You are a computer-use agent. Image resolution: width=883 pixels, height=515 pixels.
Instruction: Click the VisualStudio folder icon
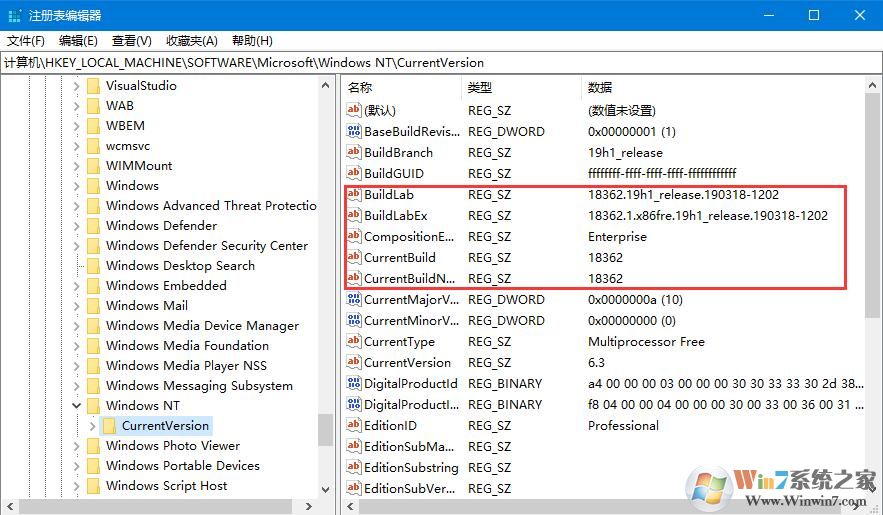tap(93, 86)
